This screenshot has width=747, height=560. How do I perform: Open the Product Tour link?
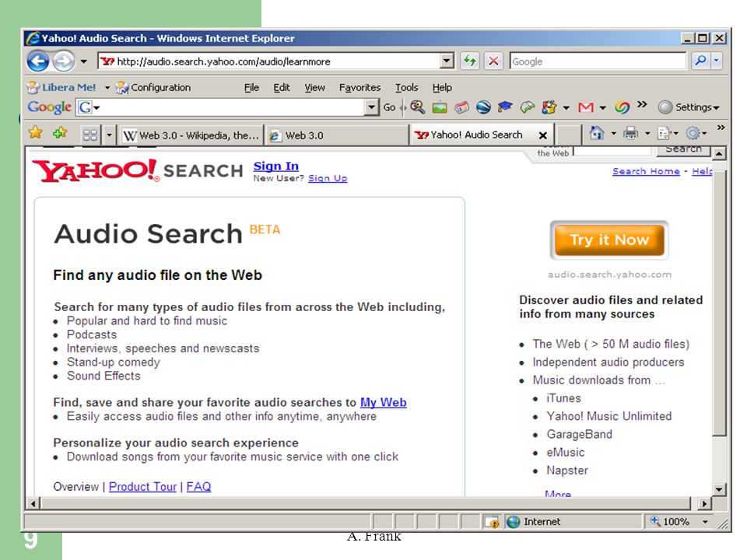pyautogui.click(x=142, y=487)
